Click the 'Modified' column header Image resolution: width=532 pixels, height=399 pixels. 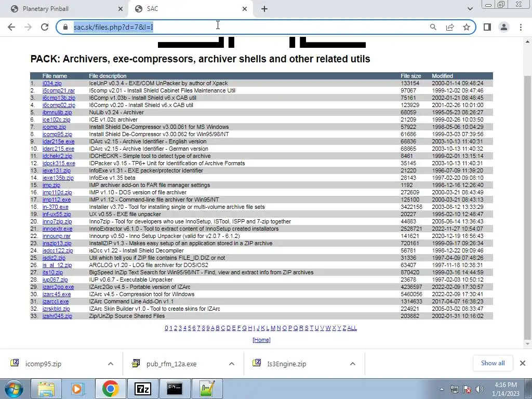coord(443,76)
